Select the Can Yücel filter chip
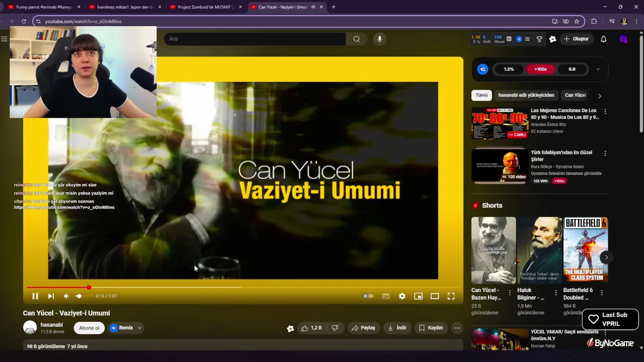 tap(575, 95)
